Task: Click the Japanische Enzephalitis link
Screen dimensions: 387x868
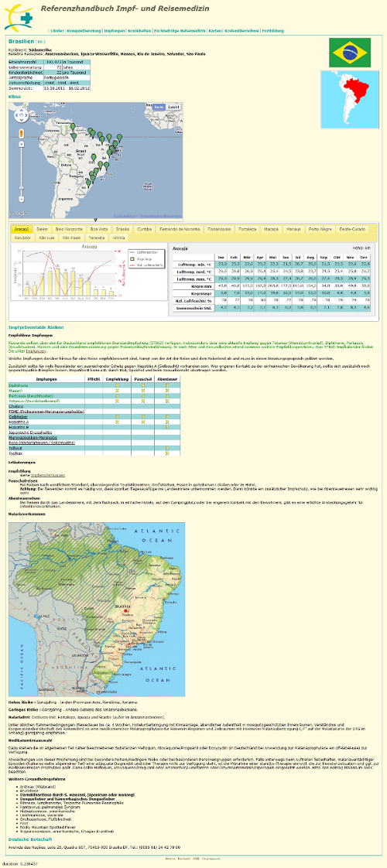Action: (30, 432)
